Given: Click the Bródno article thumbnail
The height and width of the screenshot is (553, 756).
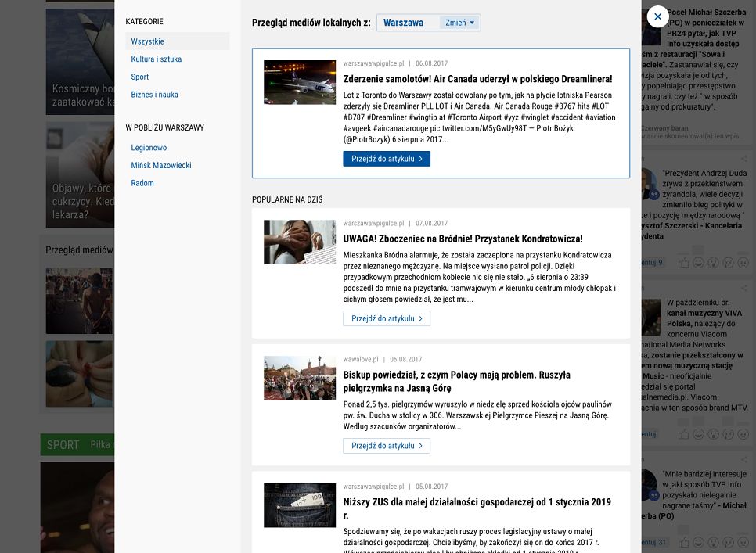Looking at the screenshot, I should 300,242.
